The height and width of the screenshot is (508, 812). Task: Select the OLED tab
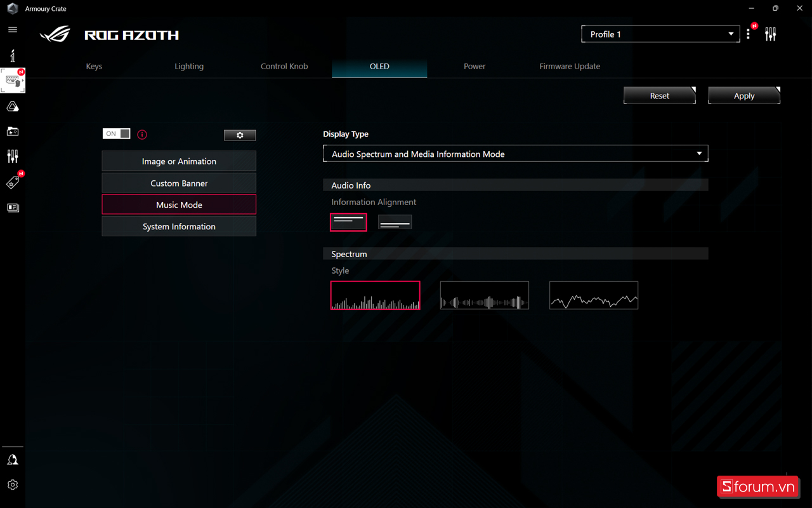(379, 66)
